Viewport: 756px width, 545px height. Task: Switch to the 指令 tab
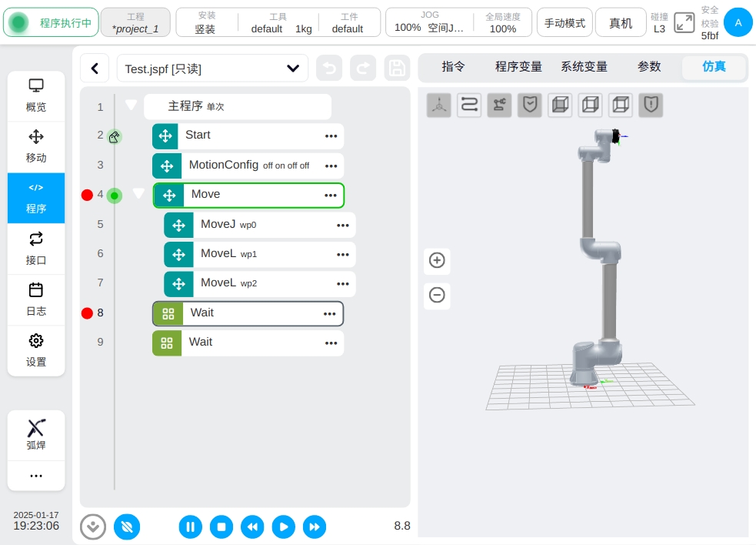[453, 67]
